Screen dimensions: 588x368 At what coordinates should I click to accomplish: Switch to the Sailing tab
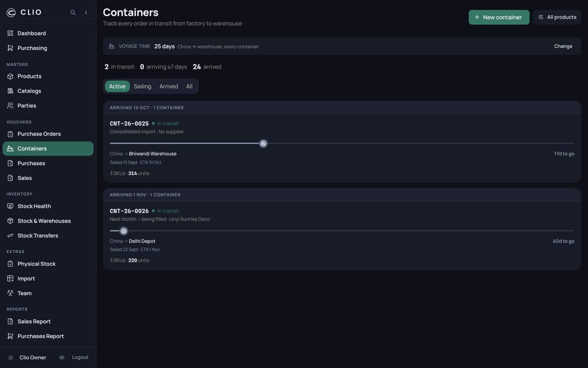click(143, 86)
